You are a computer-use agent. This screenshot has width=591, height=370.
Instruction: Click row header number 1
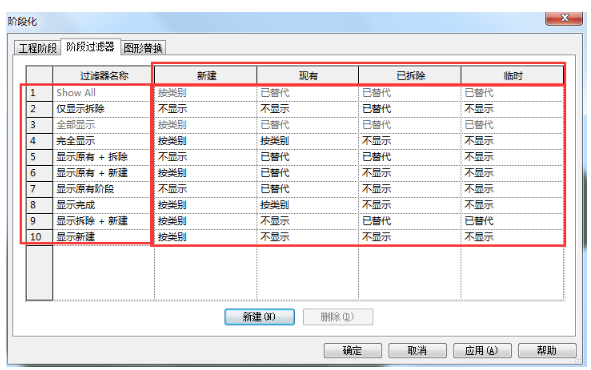39,93
